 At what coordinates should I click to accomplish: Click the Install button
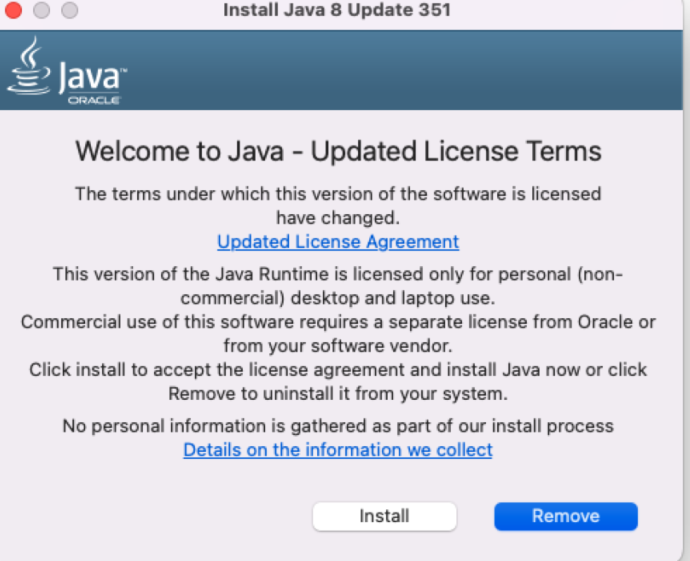click(384, 516)
